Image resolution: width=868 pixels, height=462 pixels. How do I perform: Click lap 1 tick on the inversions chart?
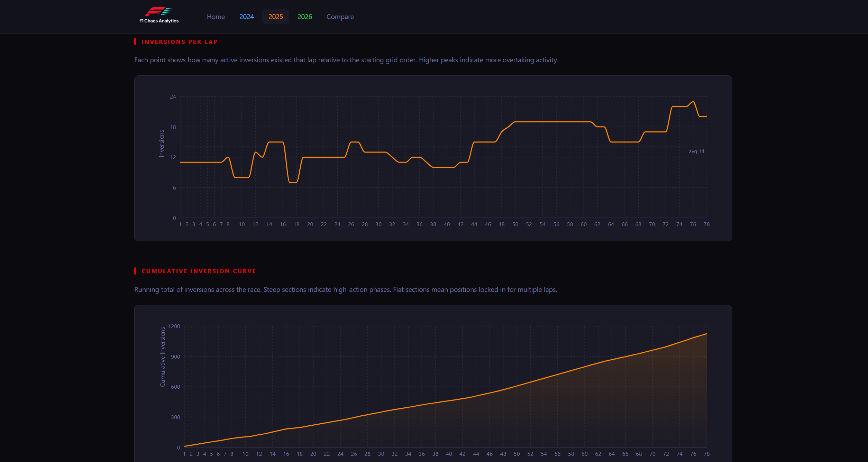[180, 224]
